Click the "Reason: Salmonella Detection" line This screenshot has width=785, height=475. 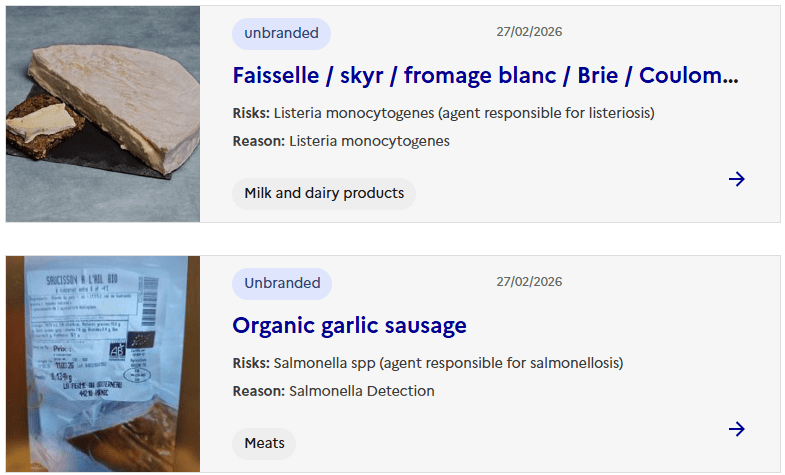click(x=333, y=391)
